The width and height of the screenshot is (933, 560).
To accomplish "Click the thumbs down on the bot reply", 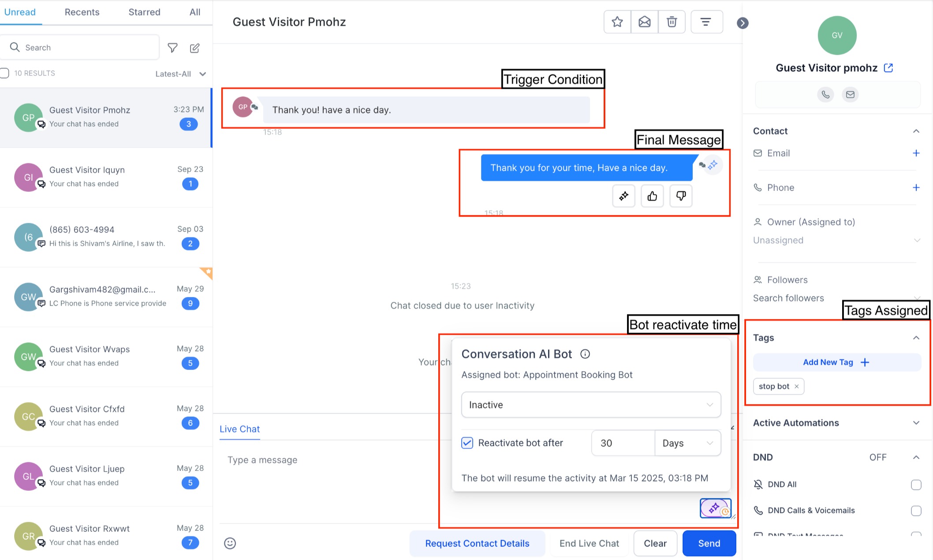I will click(x=681, y=196).
